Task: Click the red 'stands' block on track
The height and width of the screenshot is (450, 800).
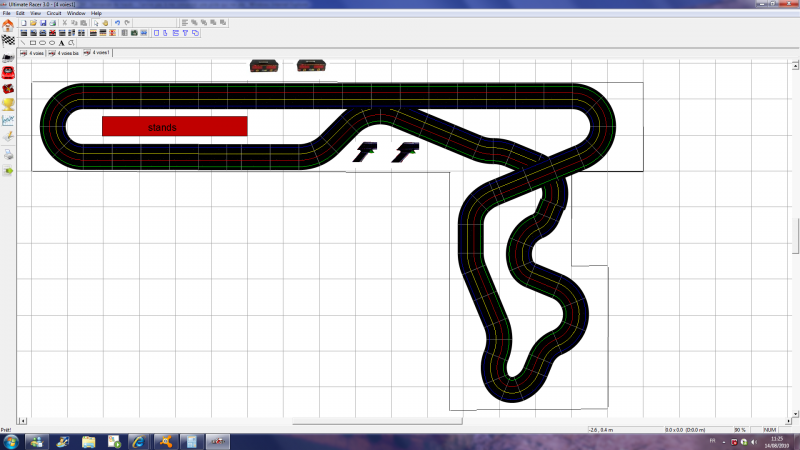Action: [174, 127]
